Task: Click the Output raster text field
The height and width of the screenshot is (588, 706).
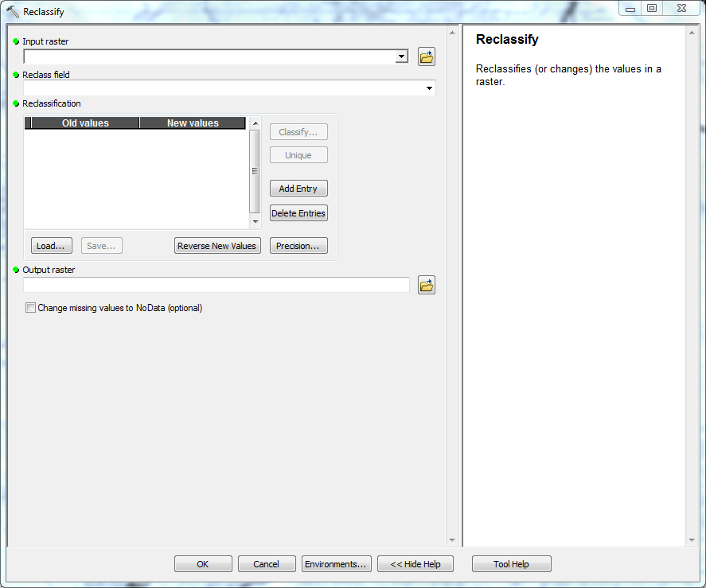Action: 216,285
